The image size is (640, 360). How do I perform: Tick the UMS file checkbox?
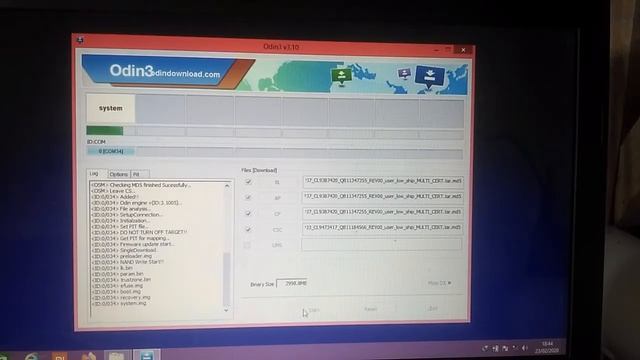click(247, 245)
